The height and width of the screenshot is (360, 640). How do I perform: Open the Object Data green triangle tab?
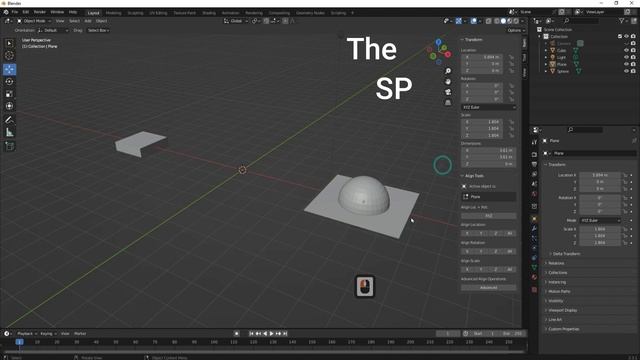point(534,267)
